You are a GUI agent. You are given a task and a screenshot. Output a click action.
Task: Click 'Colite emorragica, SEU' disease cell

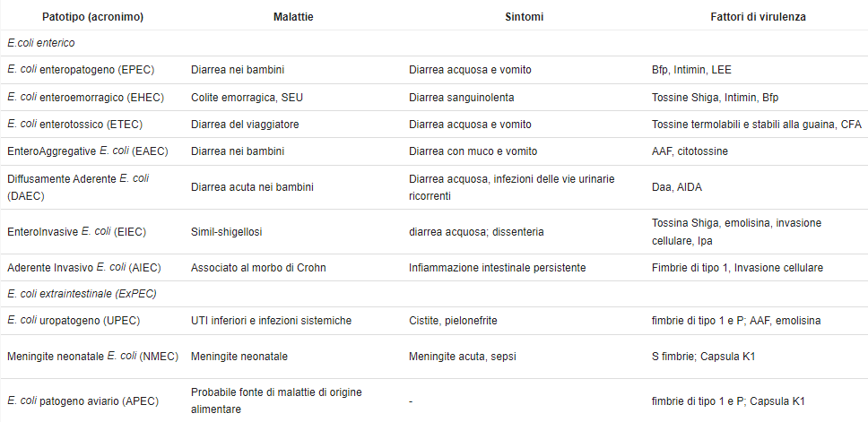(247, 98)
